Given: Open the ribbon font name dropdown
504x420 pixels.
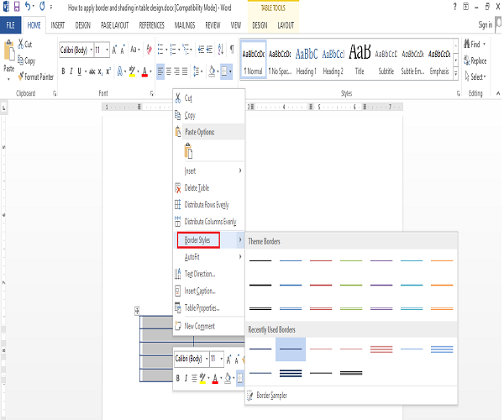Looking at the screenshot, I should (92, 50).
